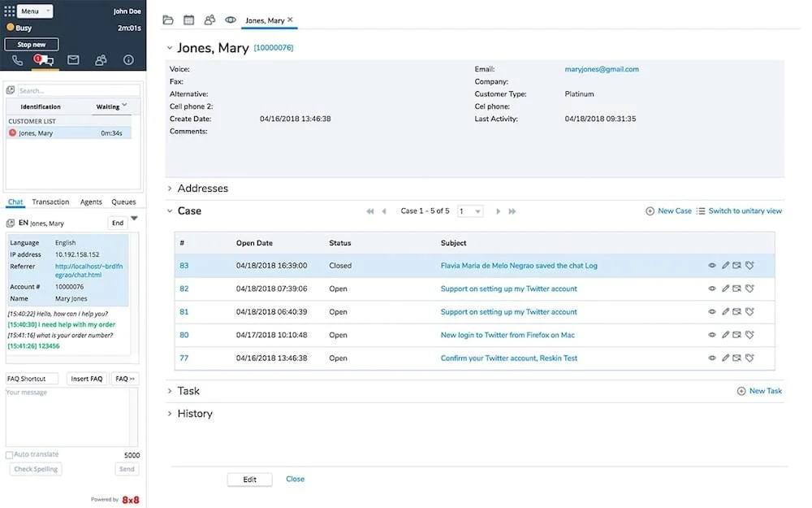Open the phone tab icon
The height and width of the screenshot is (508, 812).
click(x=17, y=60)
